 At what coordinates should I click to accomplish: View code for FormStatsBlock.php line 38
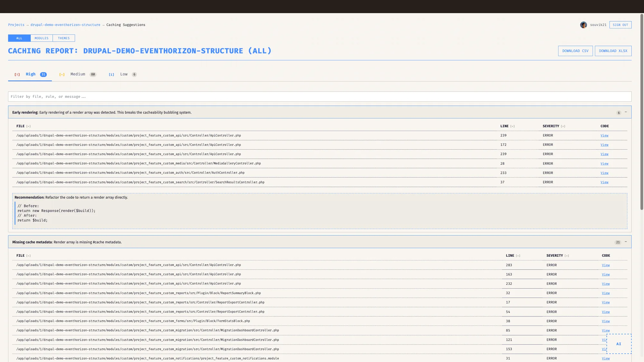[605, 321]
